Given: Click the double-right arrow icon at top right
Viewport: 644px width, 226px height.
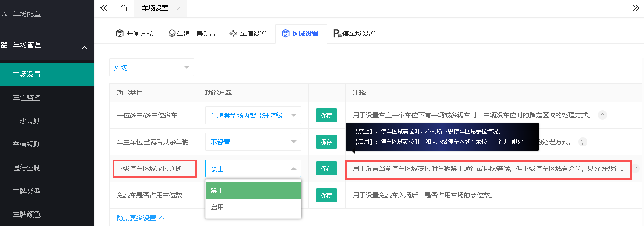Looking at the screenshot, I should pyautogui.click(x=636, y=8).
